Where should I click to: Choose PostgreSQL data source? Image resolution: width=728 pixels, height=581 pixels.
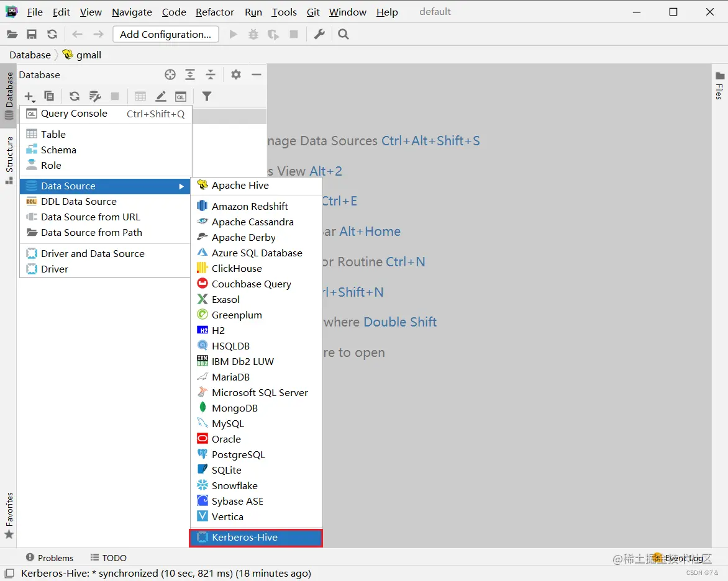[x=257, y=455]
